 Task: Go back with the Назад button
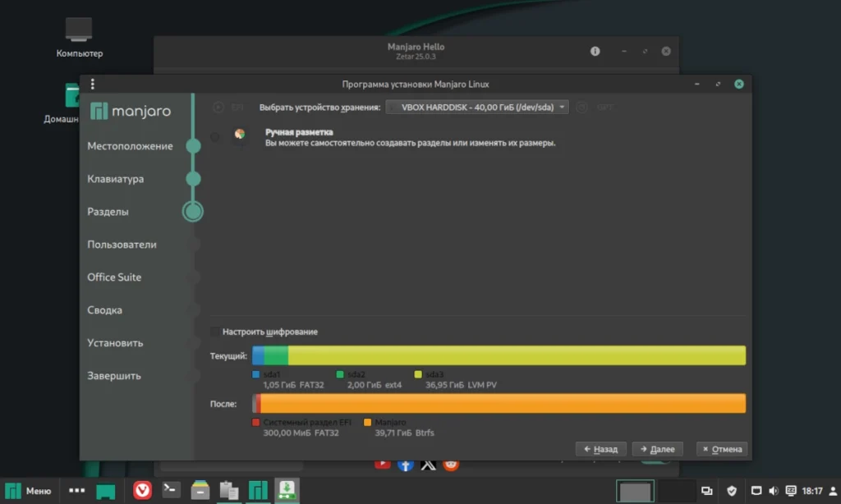pos(600,449)
